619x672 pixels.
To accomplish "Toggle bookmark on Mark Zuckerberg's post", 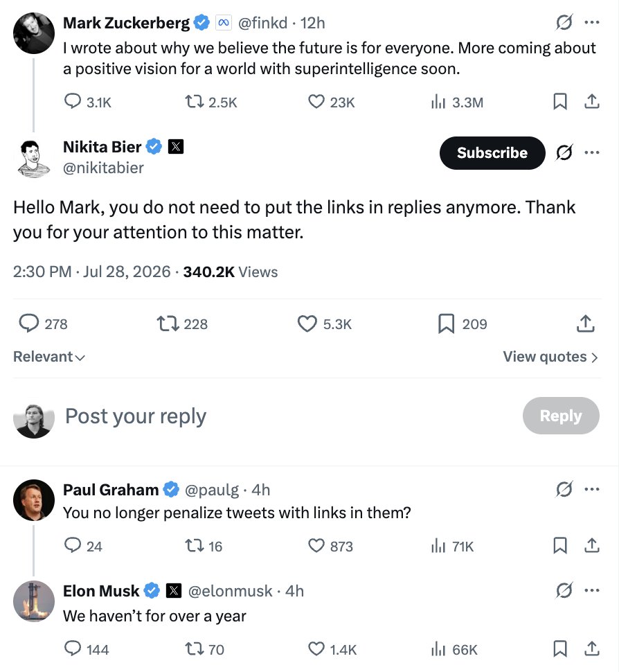I will point(560,102).
